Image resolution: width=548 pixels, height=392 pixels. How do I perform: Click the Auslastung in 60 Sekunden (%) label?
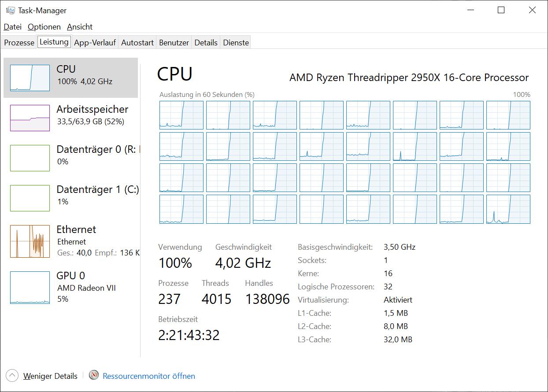(207, 95)
